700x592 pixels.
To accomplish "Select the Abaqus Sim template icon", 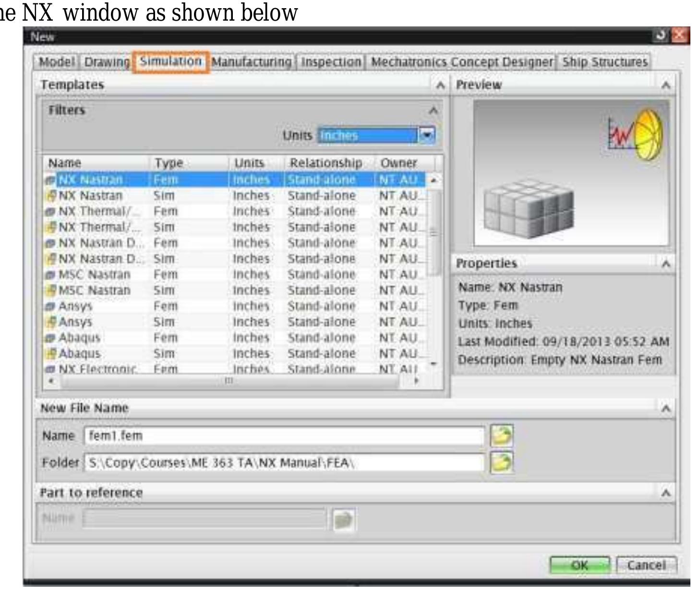I will [50, 354].
